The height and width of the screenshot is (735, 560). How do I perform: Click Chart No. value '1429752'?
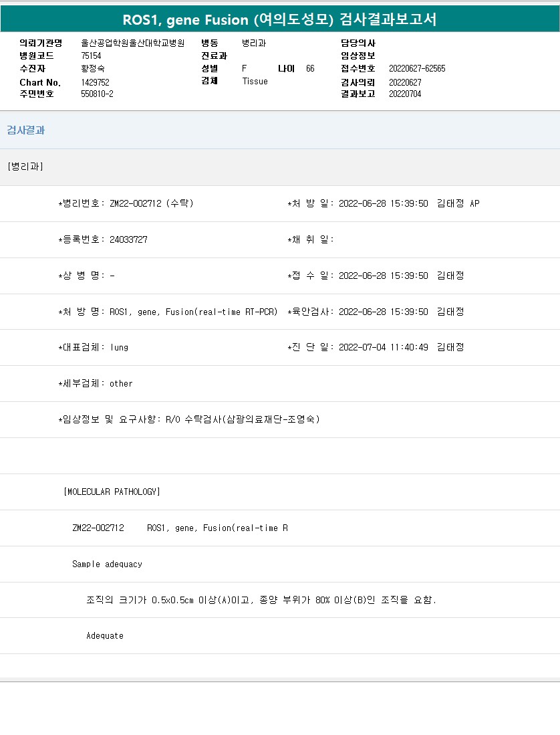(x=95, y=82)
